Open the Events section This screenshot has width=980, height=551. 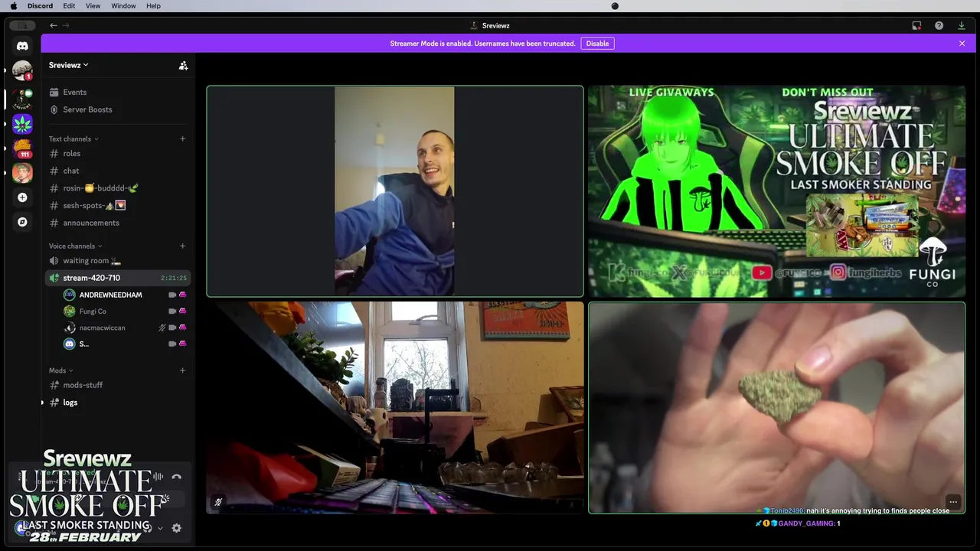(118, 92)
